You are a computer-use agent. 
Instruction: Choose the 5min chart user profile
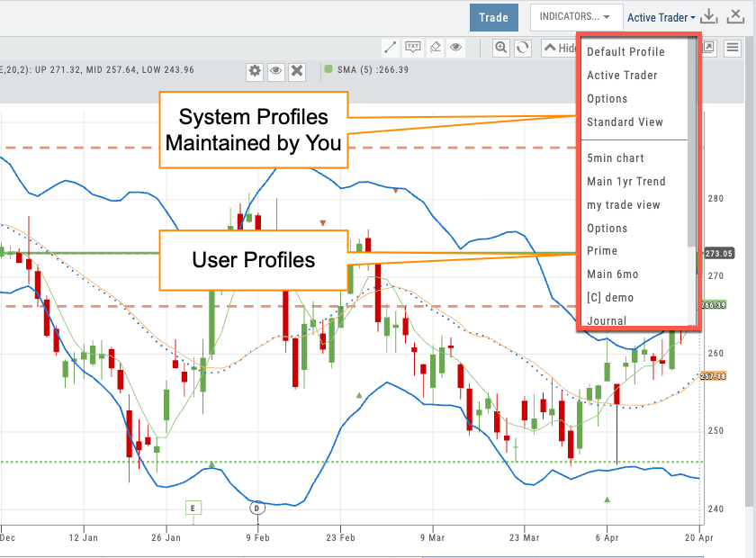coord(616,158)
